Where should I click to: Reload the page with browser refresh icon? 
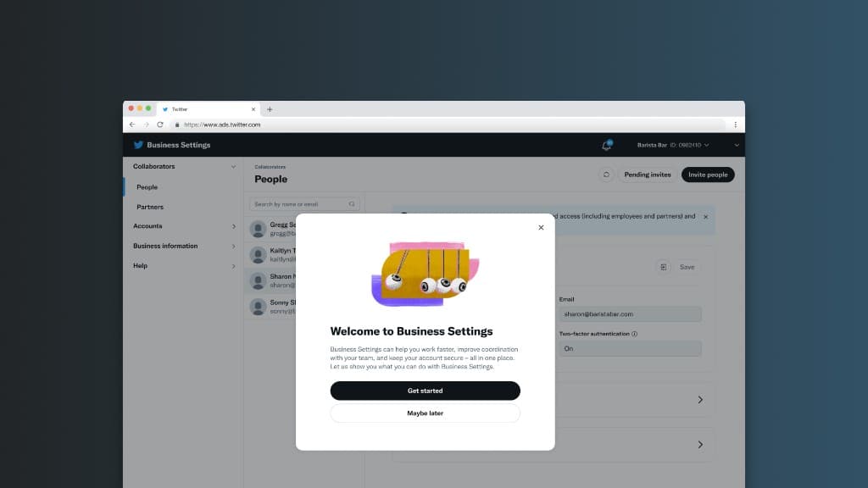(160, 125)
